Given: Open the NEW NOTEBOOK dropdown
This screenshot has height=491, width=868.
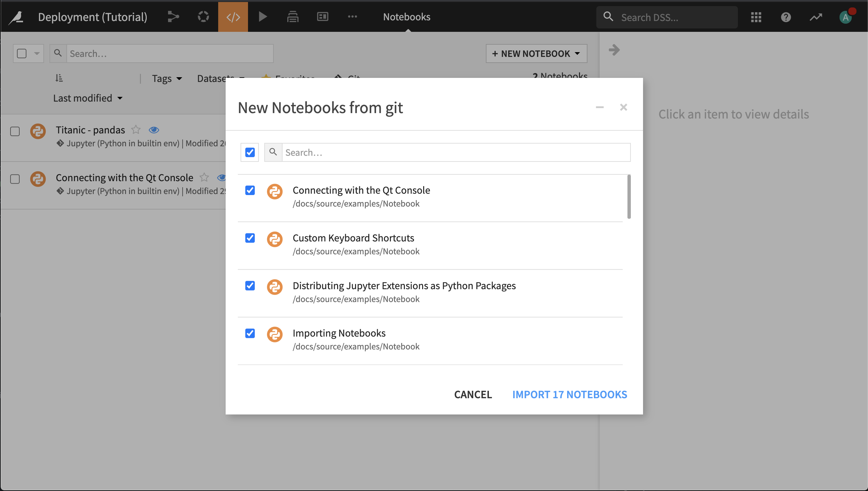Looking at the screenshot, I should 536,53.
